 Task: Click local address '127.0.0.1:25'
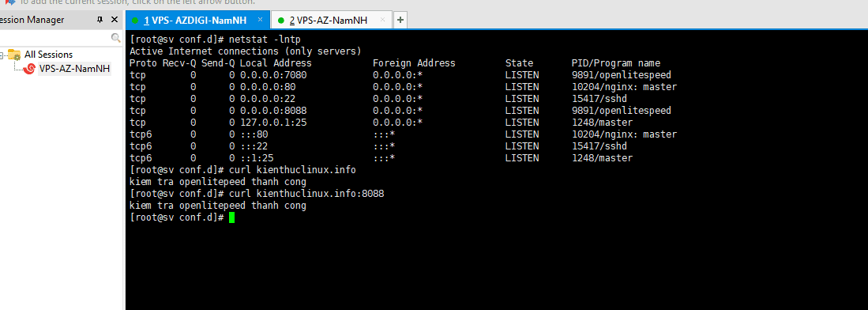coord(273,123)
